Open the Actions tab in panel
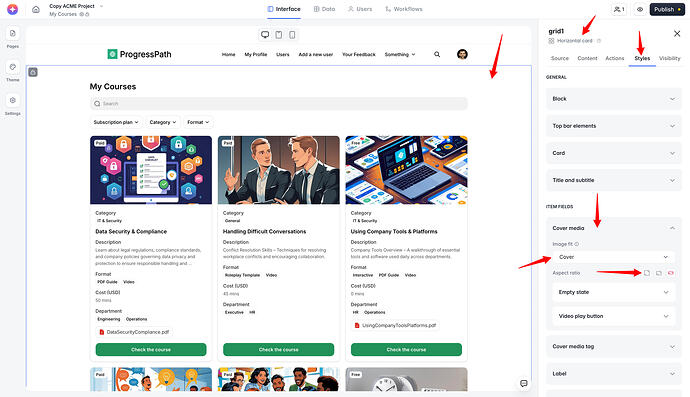The width and height of the screenshot is (690, 397). pos(615,58)
